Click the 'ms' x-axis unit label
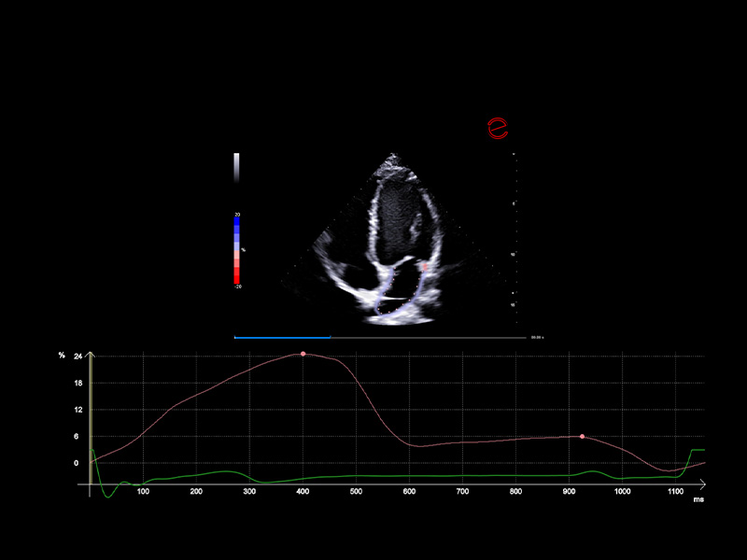Viewport: 747px width, 560px height. tap(698, 500)
